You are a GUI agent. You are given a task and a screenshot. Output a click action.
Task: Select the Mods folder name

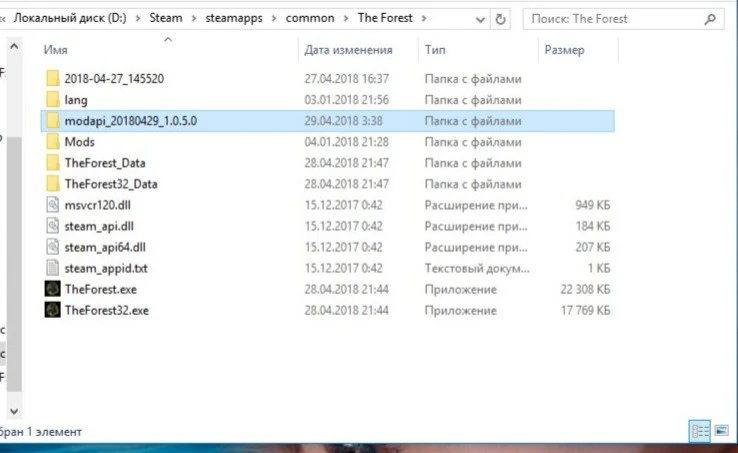79,142
